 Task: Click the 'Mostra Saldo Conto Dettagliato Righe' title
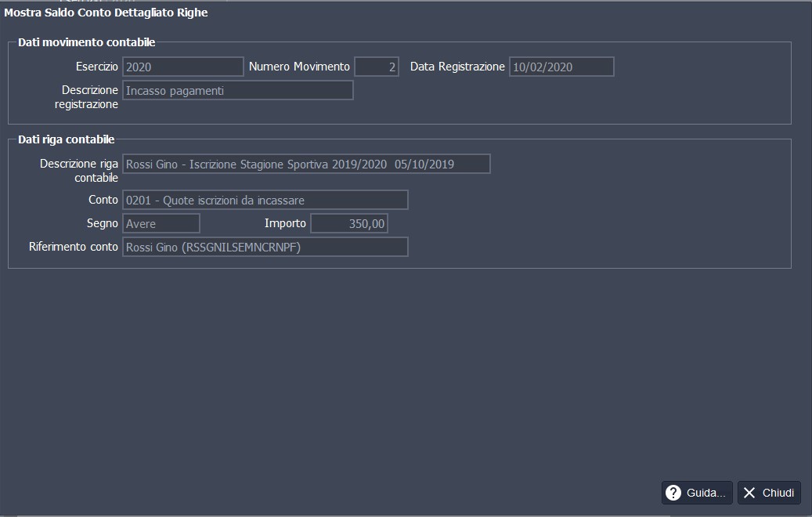[106, 13]
